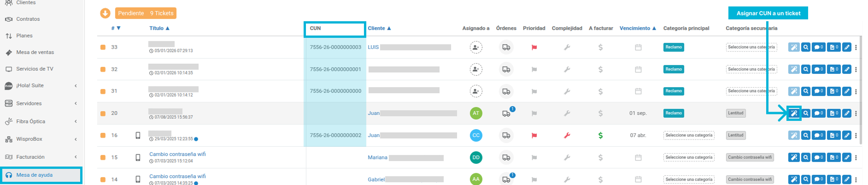This screenshot has height=185, width=868.
Task: Open client link Mariana
Action: point(377,157)
